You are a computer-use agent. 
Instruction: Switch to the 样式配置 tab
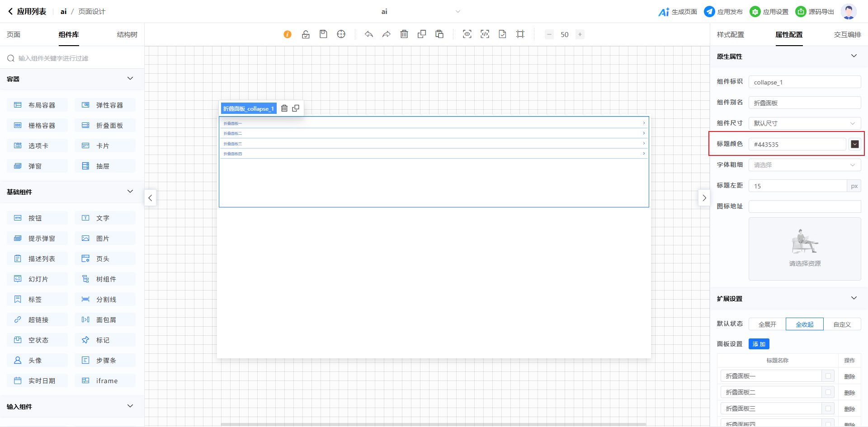click(x=730, y=35)
